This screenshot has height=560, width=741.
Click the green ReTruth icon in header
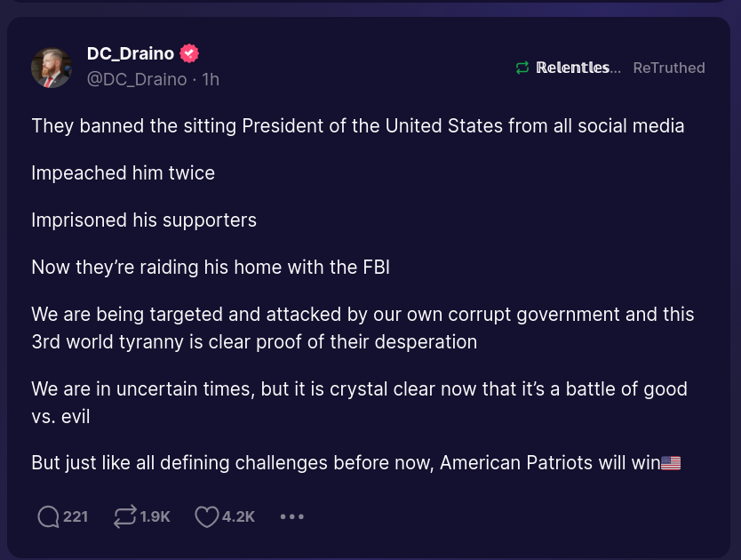[522, 68]
